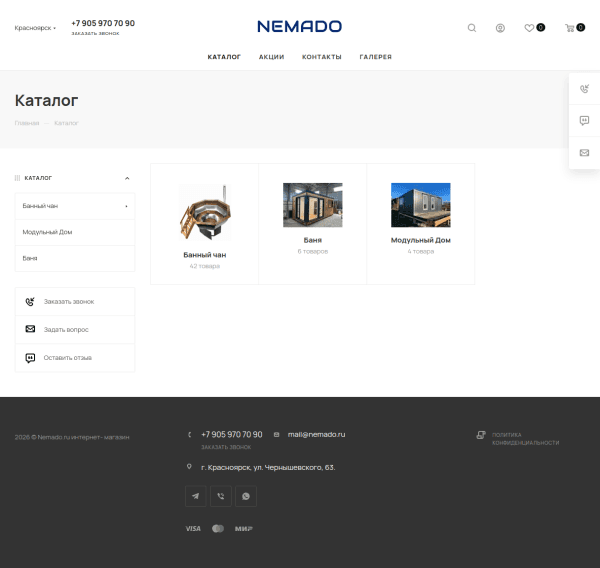Click the search magnifier icon in header

coord(472,28)
